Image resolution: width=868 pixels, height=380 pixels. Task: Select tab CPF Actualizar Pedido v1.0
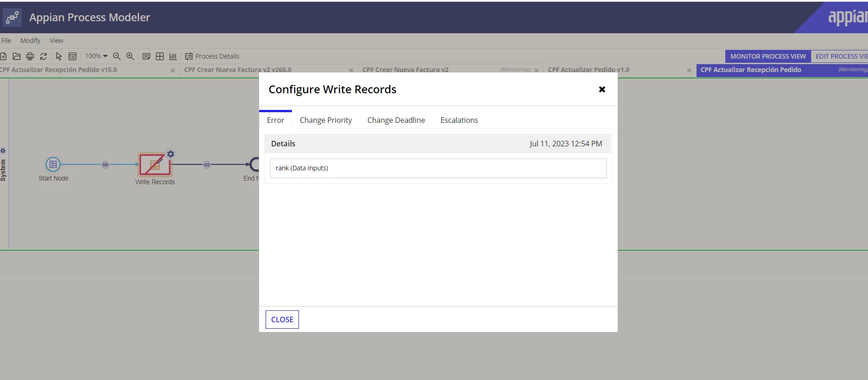(589, 70)
